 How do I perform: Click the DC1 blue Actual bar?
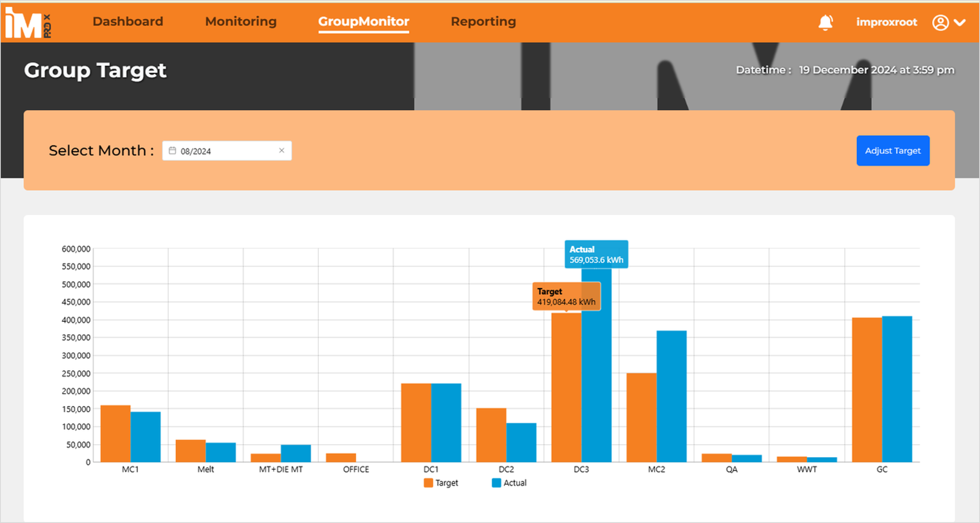pyautogui.click(x=446, y=423)
